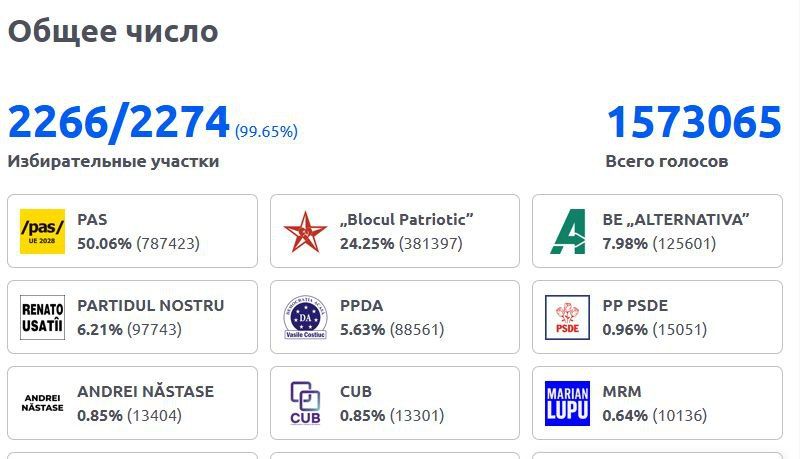Click the Renato Usatîi party logo
800x459 pixels.
pyautogui.click(x=42, y=317)
